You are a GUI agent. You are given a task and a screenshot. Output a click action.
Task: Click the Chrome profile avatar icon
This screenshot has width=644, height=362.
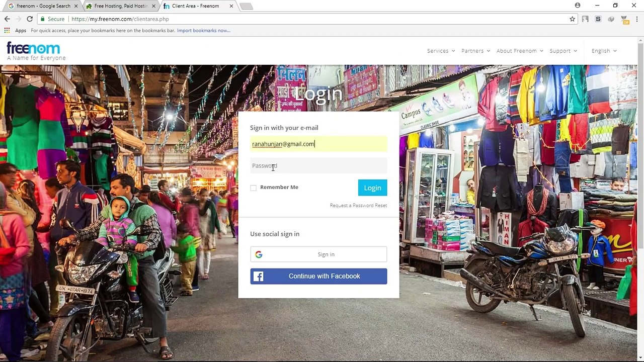coord(578,6)
